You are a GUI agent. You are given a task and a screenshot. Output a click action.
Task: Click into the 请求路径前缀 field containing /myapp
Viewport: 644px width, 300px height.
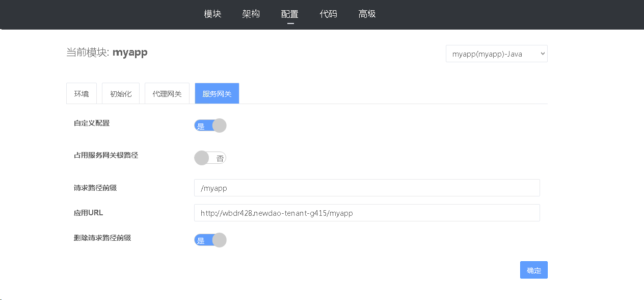366,188
